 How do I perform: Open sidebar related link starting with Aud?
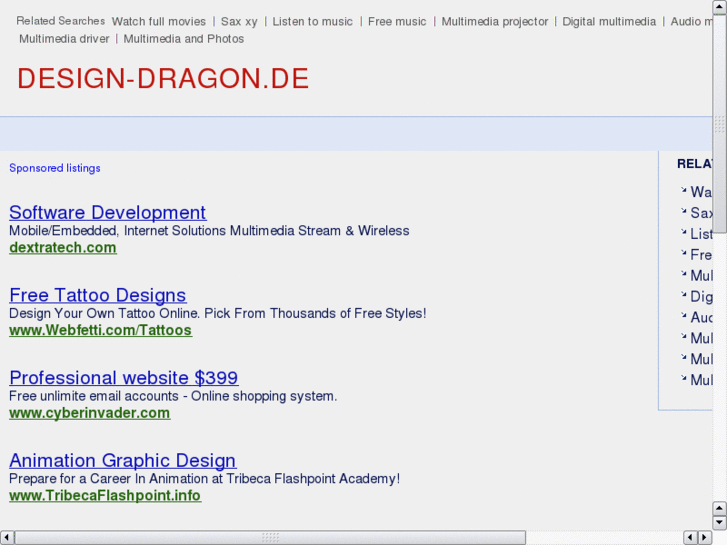[701, 317]
